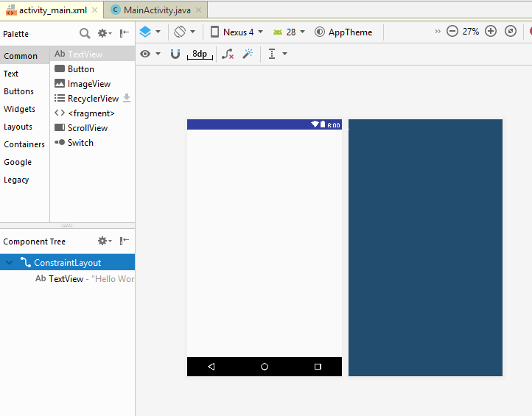The image size is (532, 416).
Task: Open the design surface layers menu
Action: pos(145,32)
